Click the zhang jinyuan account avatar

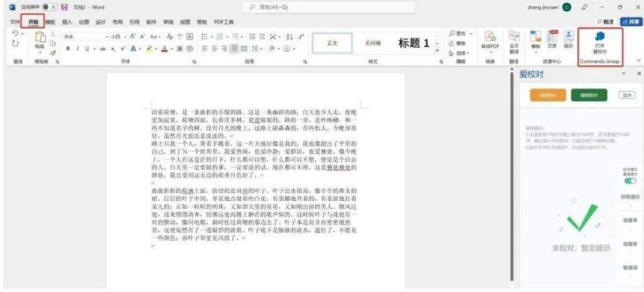(x=567, y=7)
